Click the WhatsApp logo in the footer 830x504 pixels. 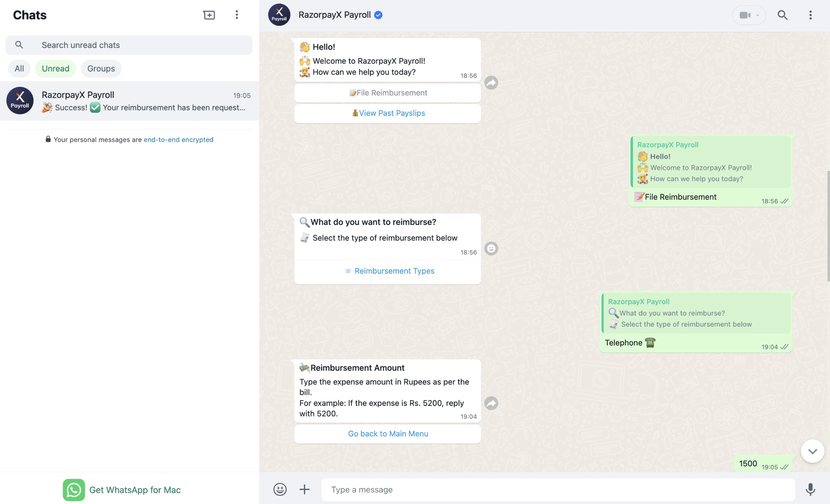(74, 490)
